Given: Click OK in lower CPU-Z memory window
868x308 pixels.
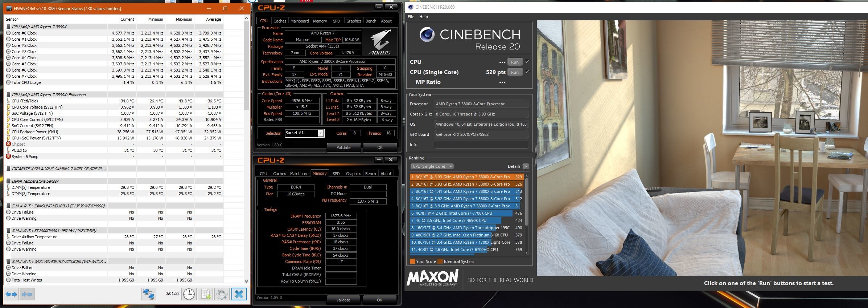Looking at the screenshot, I should [379, 300].
